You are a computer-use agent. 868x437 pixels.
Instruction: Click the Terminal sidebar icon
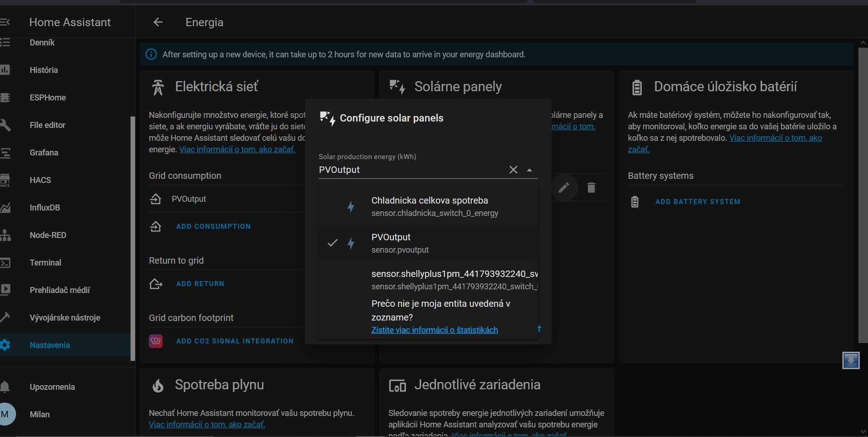(5, 263)
